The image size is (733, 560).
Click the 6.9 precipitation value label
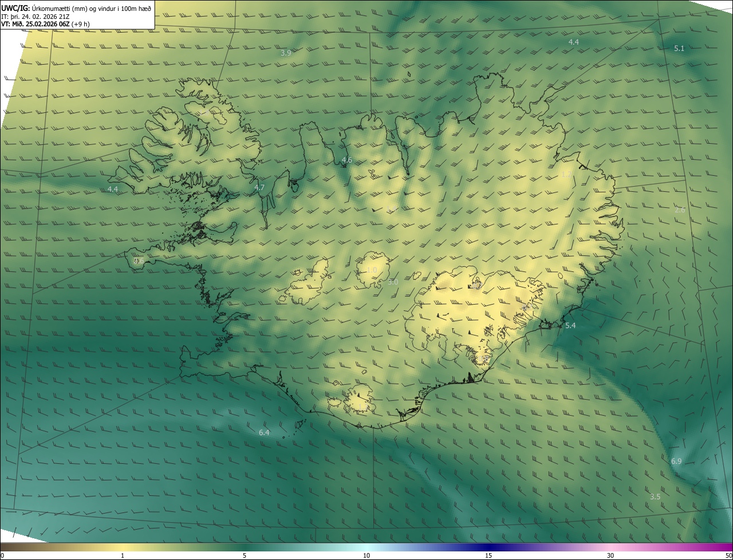[676, 462]
